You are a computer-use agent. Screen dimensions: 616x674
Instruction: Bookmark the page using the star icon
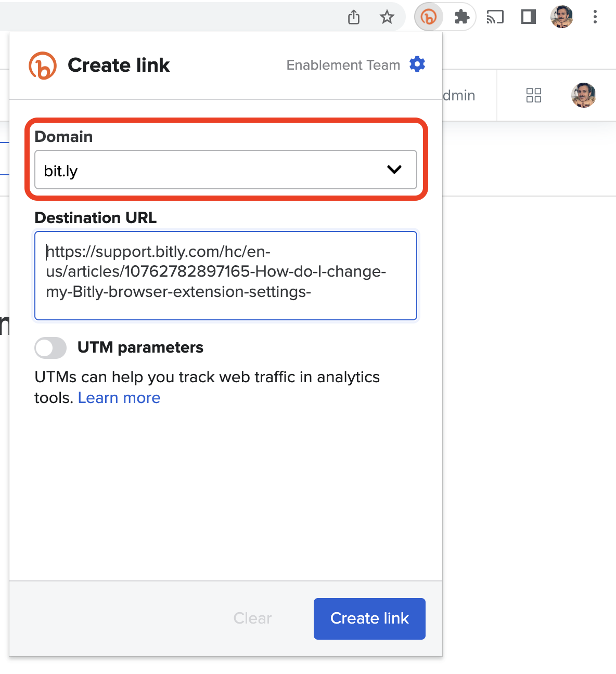[387, 17]
